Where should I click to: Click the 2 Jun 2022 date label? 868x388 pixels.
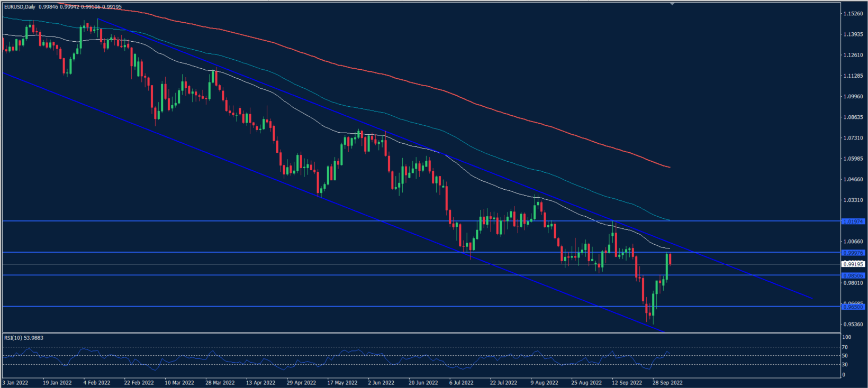coord(381,383)
